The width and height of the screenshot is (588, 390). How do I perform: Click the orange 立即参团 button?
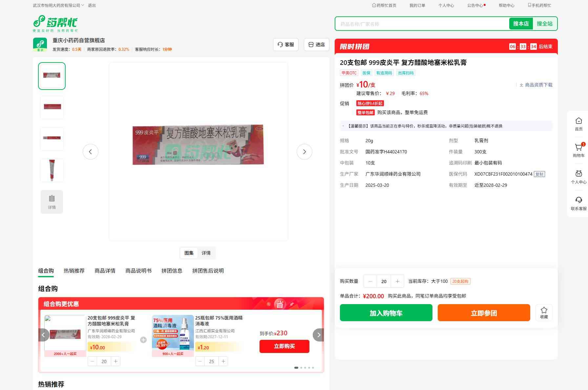point(484,313)
